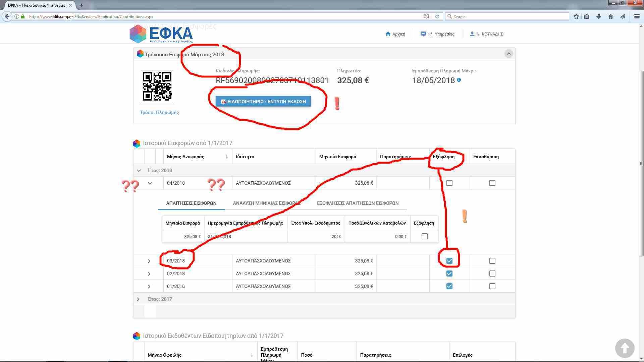Toggle Εξόφληση checkbox for 04/2018 row
Image resolution: width=644 pixels, height=362 pixels.
[x=449, y=183]
